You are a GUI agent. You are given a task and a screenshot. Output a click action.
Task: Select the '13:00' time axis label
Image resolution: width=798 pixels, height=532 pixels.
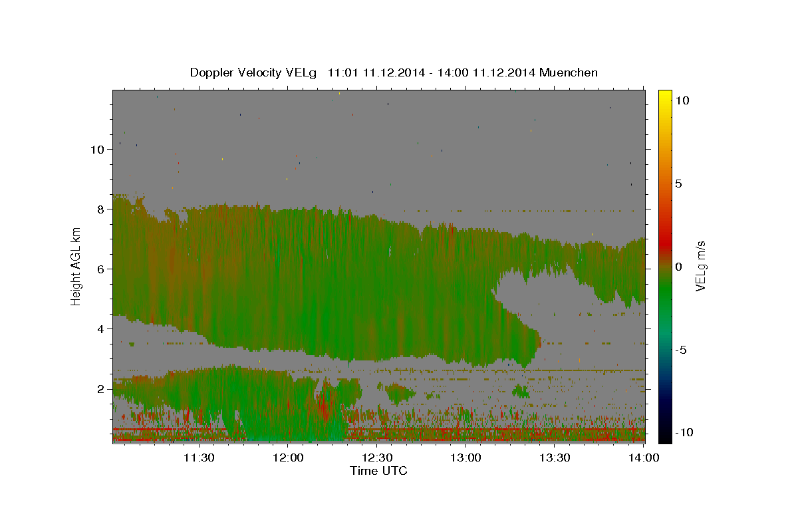click(466, 458)
